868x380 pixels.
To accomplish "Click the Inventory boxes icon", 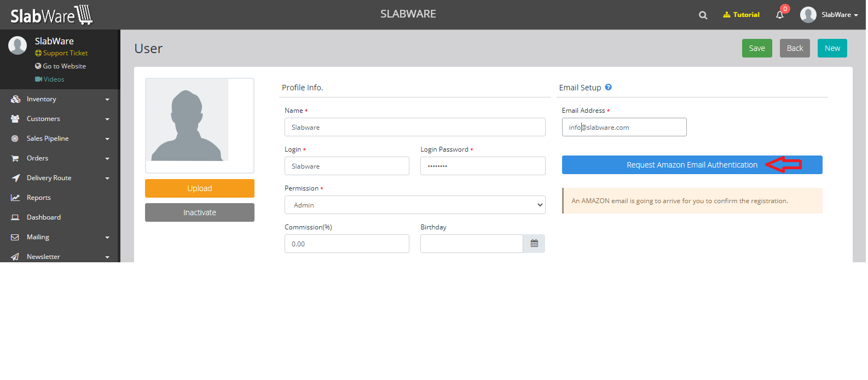I will pos(15,99).
